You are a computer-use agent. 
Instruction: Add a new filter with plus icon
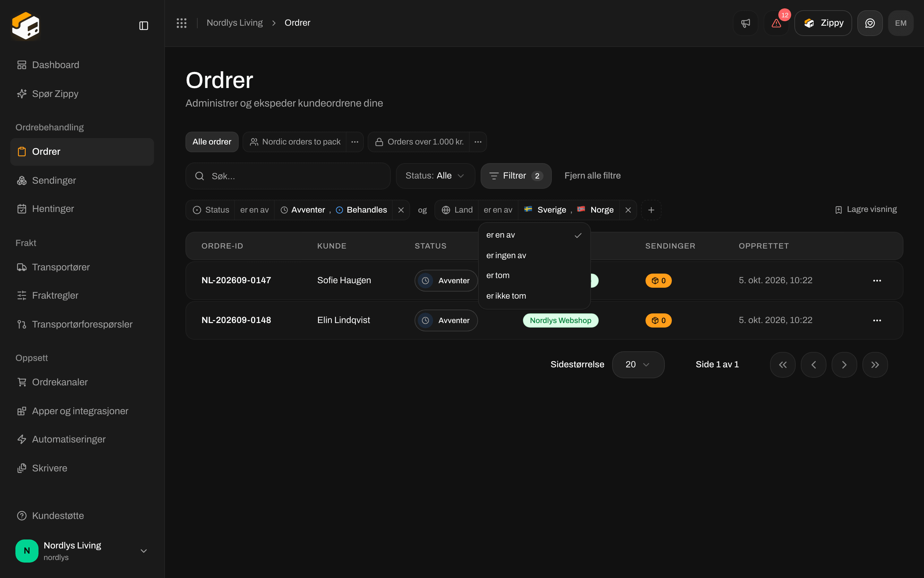(651, 210)
